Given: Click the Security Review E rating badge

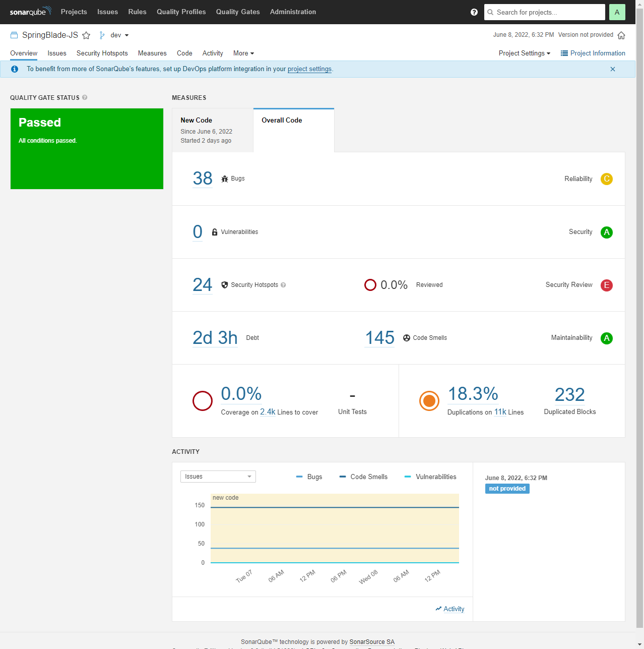Looking at the screenshot, I should tap(607, 285).
